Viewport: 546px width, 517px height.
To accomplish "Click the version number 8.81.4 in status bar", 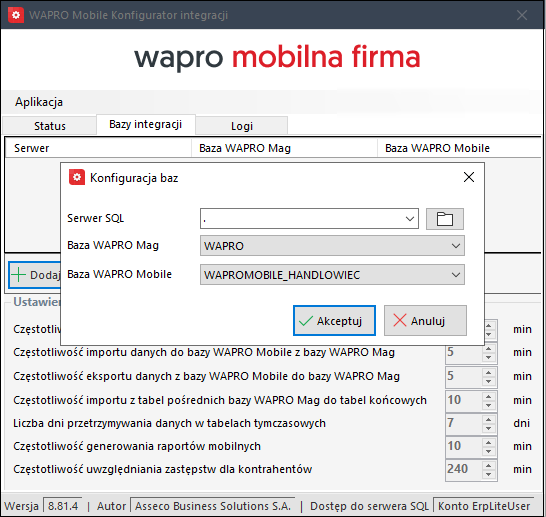I will pos(63,506).
